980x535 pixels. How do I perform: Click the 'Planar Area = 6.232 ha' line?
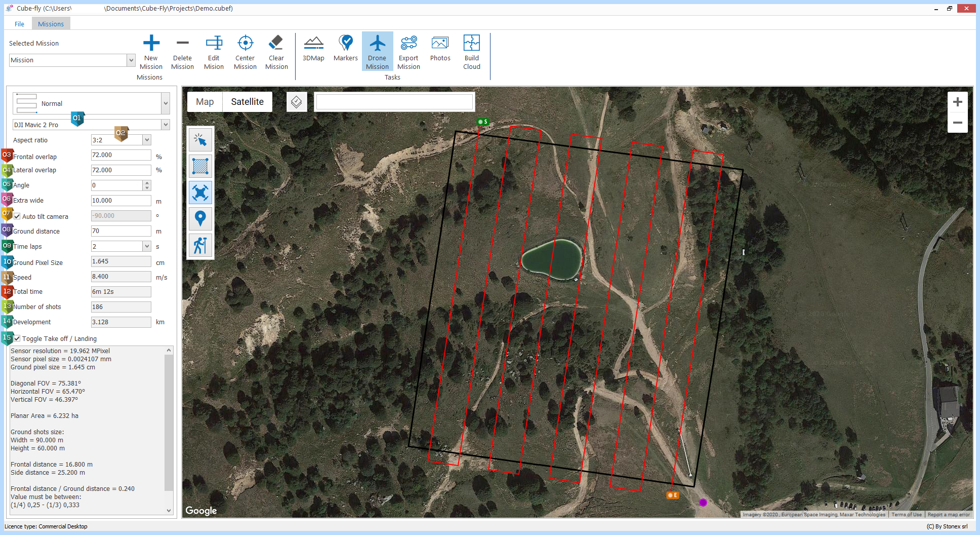pos(45,416)
